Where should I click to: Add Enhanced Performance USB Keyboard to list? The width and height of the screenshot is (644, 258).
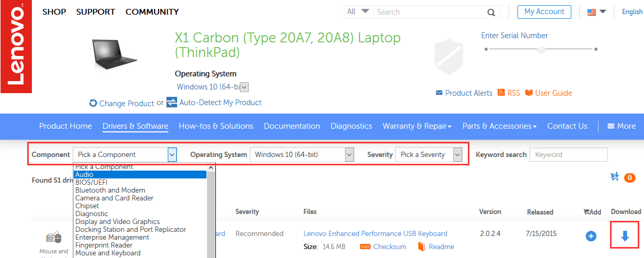(591, 237)
